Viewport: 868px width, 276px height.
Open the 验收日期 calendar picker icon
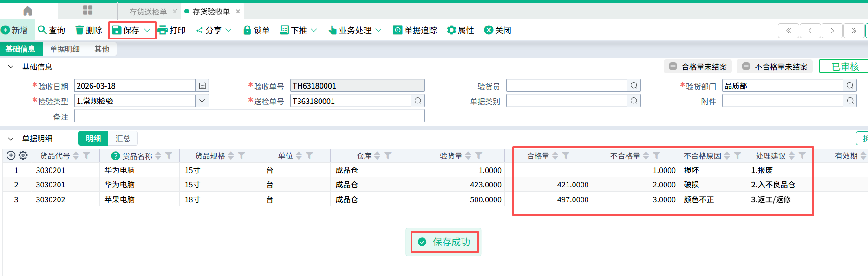tap(202, 86)
